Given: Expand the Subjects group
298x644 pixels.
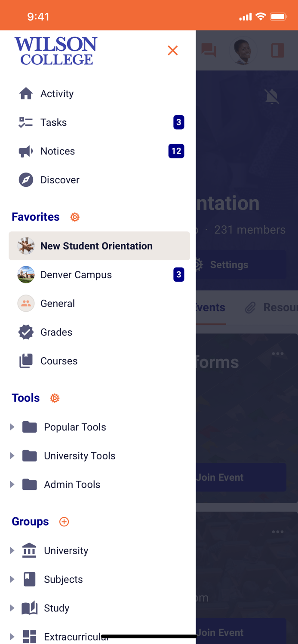Looking at the screenshot, I should coord(12,580).
